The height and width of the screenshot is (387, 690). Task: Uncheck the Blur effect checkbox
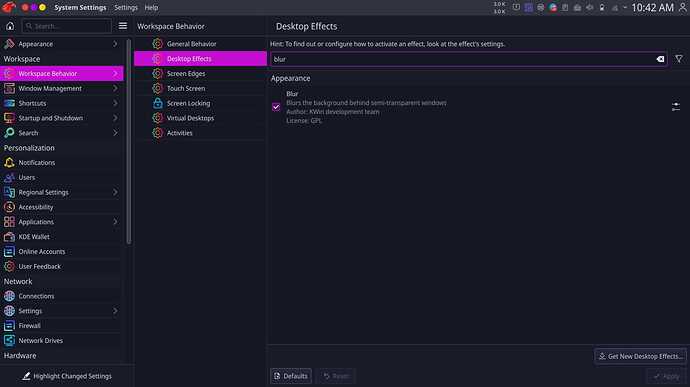(x=276, y=107)
